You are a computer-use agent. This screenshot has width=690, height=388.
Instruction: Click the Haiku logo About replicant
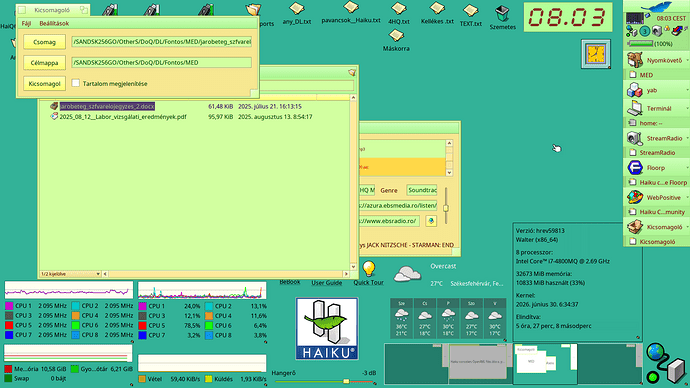327,329
